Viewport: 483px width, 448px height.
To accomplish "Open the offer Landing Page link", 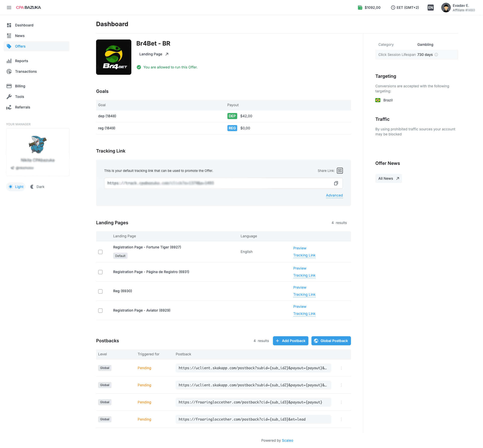I will pos(154,54).
